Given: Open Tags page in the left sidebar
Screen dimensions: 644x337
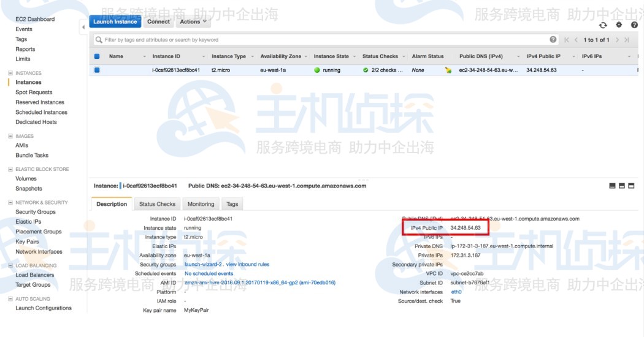Looking at the screenshot, I should click(x=21, y=39).
